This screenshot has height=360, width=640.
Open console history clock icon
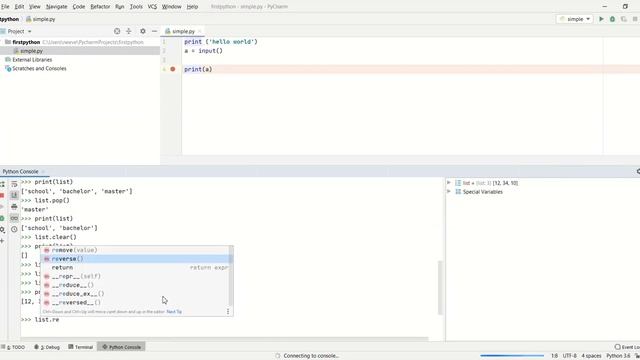pos(14,229)
